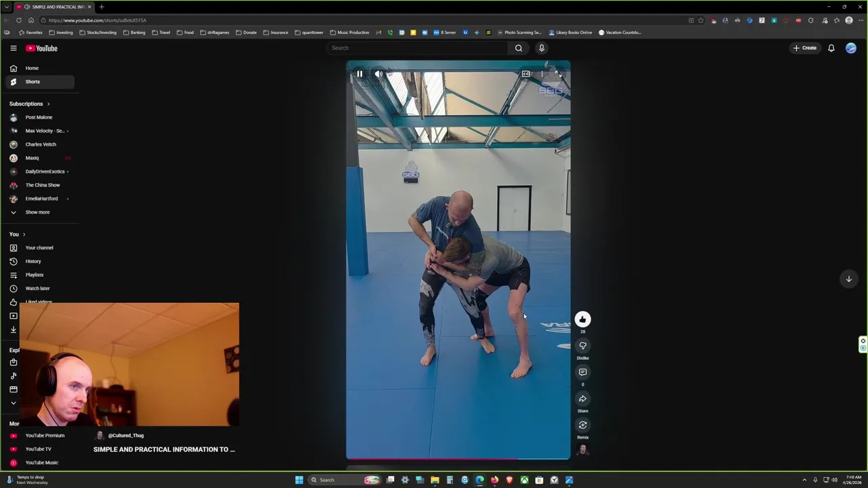Share this Short
Screen dimensions: 868x488
[x=583, y=399]
